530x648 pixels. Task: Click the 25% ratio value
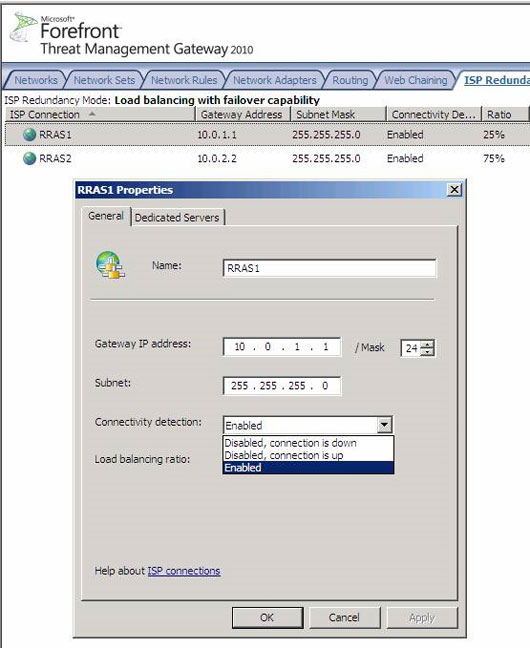click(494, 135)
